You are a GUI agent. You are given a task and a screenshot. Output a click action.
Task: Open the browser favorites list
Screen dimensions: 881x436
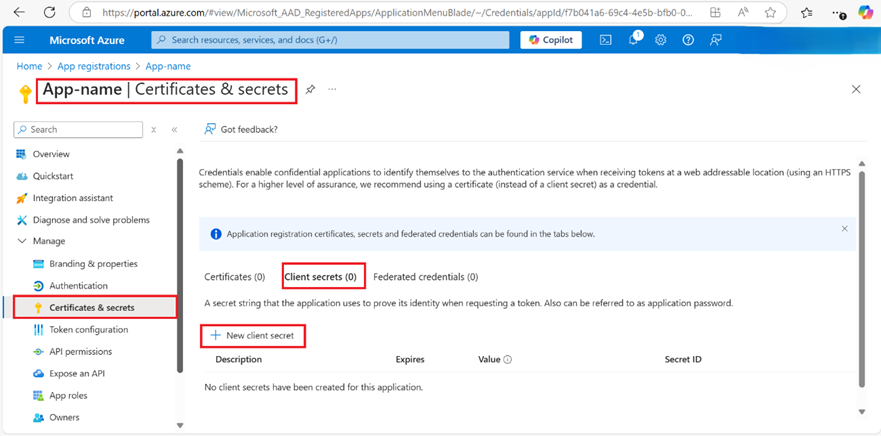tap(807, 12)
